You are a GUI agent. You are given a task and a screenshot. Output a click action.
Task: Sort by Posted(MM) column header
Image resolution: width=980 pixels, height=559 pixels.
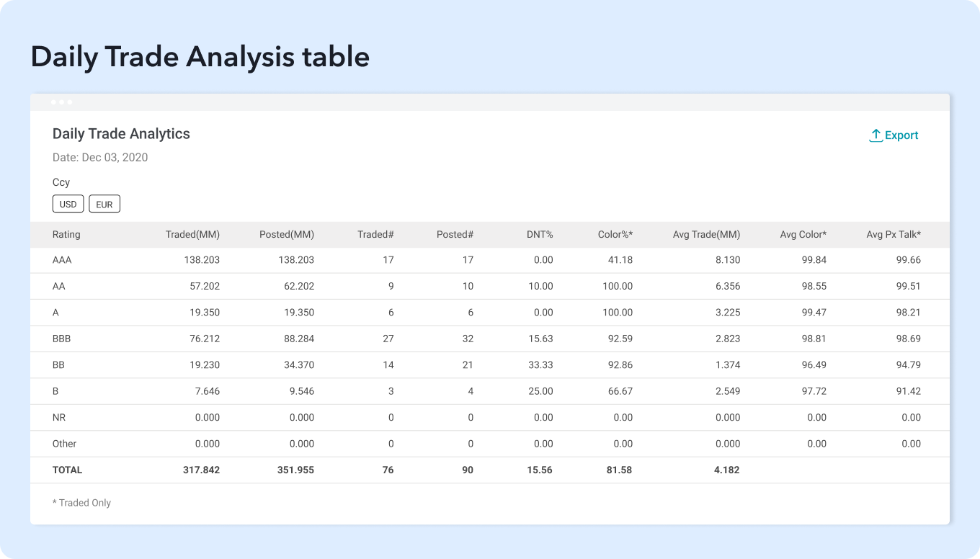[287, 234]
